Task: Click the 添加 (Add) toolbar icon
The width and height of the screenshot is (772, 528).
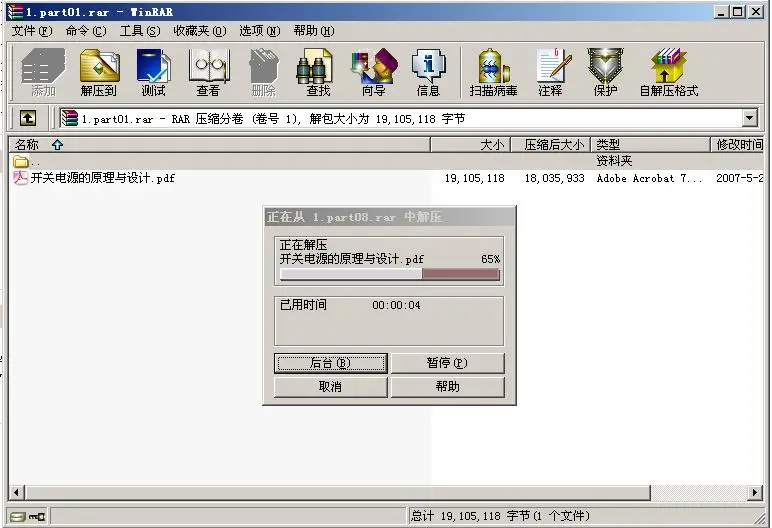Action: [x=43, y=72]
